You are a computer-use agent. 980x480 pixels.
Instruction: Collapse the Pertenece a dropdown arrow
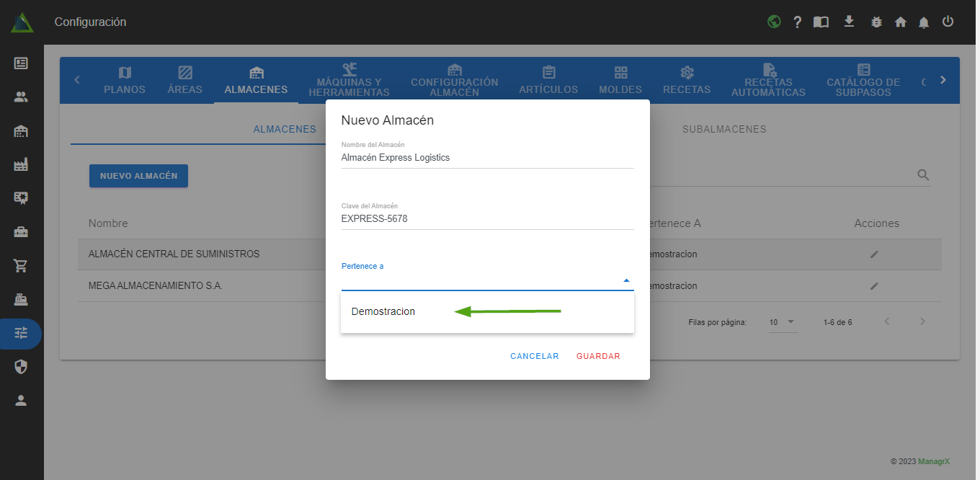coord(626,280)
